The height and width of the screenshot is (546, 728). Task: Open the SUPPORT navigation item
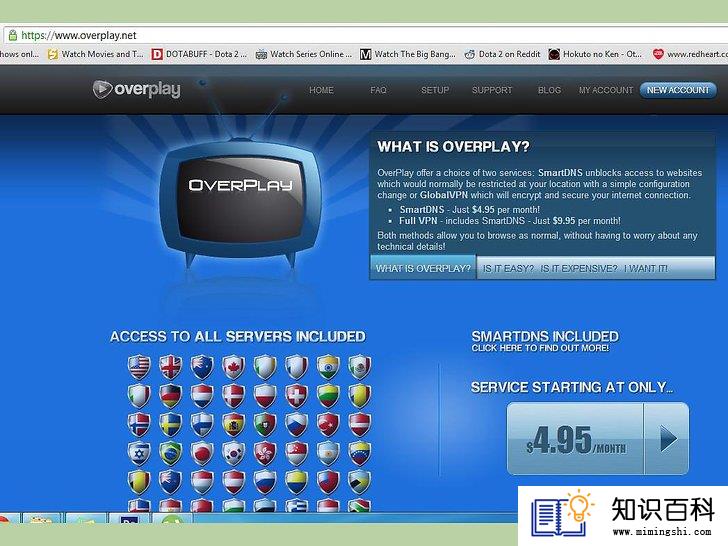pyautogui.click(x=492, y=90)
